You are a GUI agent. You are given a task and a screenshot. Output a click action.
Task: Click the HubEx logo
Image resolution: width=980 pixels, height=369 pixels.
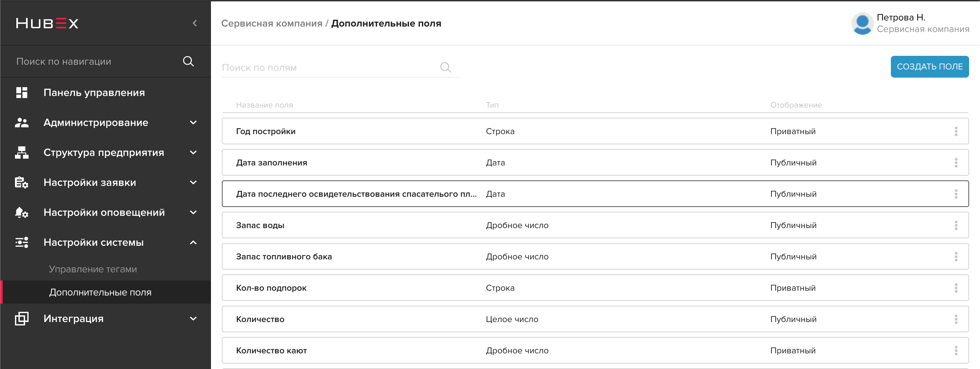click(x=47, y=23)
